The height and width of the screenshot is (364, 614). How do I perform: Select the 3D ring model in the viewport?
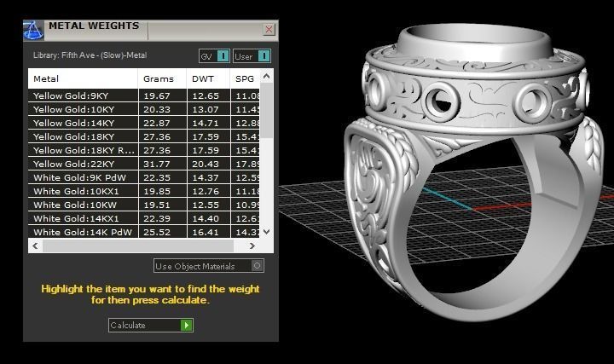(474, 172)
